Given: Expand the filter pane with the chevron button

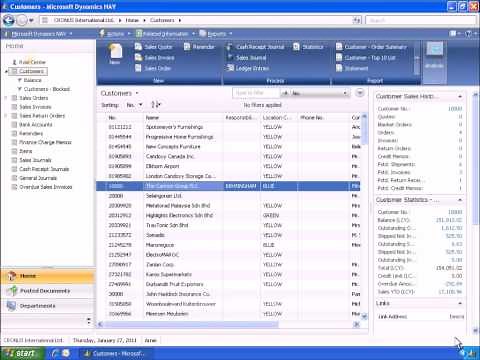Looking at the screenshot, I should [x=360, y=93].
